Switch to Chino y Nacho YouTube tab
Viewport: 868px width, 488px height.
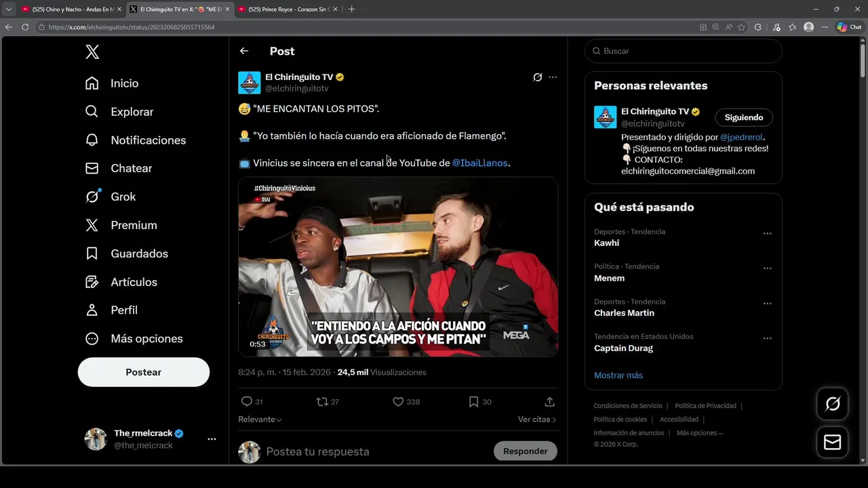(71, 9)
